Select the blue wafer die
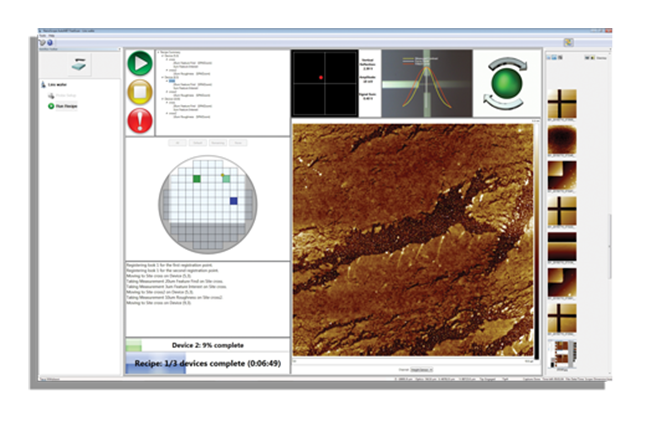647x426 pixels. click(233, 201)
